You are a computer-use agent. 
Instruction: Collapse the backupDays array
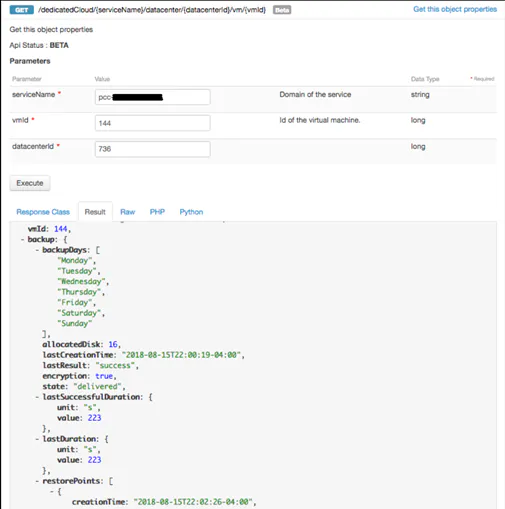[37, 250]
